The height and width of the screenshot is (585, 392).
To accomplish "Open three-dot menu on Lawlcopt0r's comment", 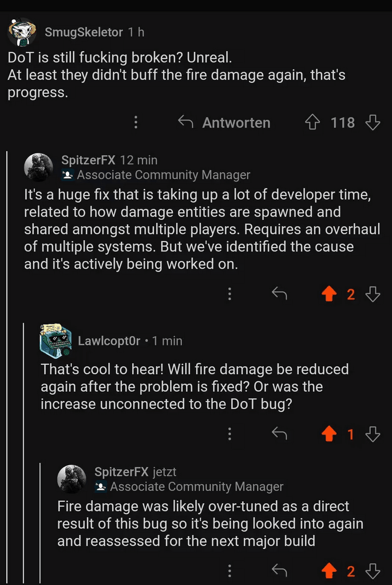I will pos(229,434).
